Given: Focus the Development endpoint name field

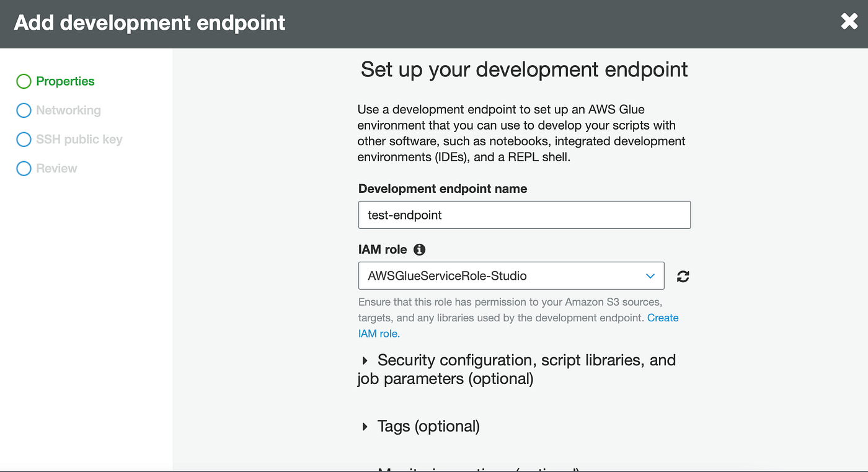Looking at the screenshot, I should [x=524, y=215].
